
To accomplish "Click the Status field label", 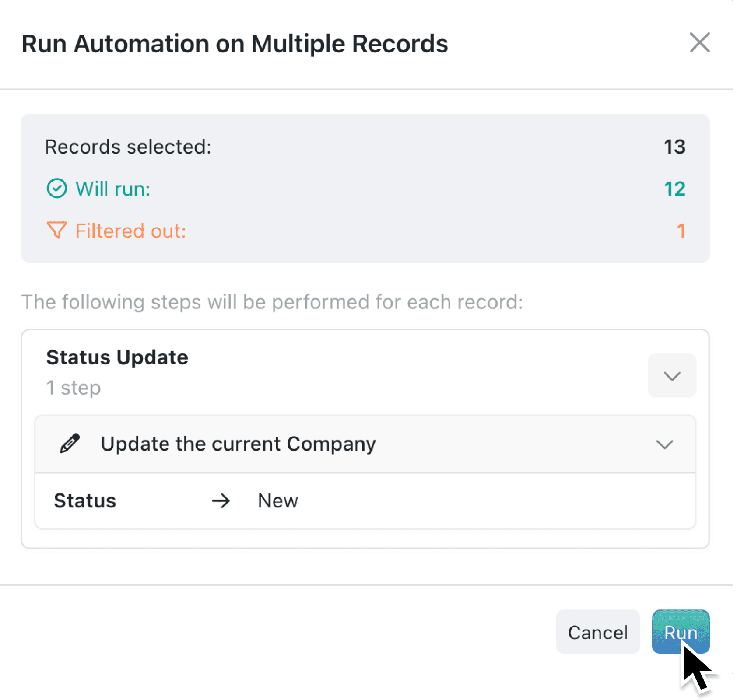I will pyautogui.click(x=85, y=501).
